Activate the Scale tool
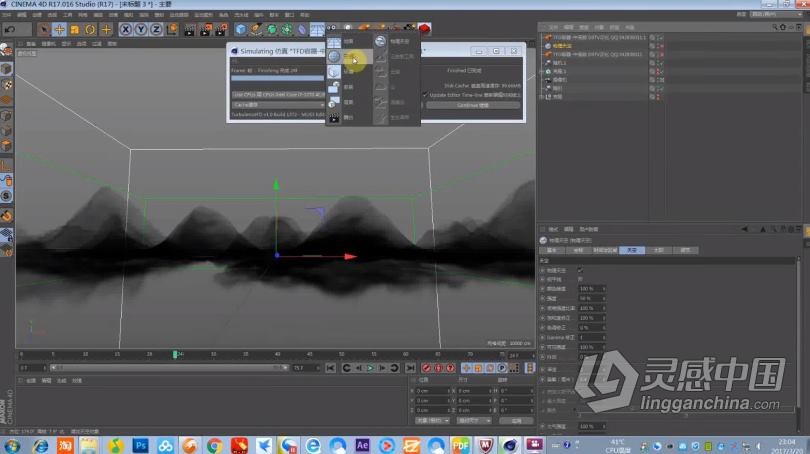 [x=75, y=29]
